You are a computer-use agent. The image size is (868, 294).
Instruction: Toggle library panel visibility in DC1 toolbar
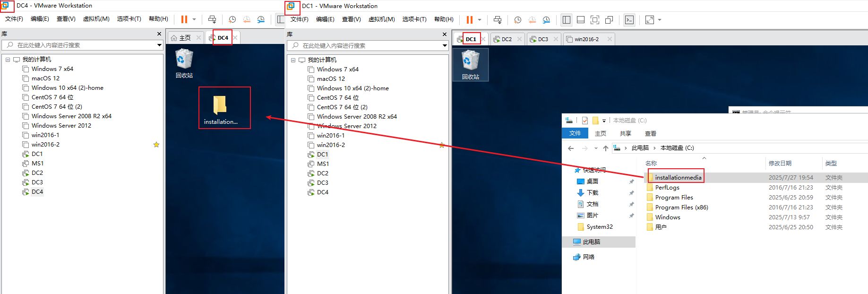click(567, 20)
